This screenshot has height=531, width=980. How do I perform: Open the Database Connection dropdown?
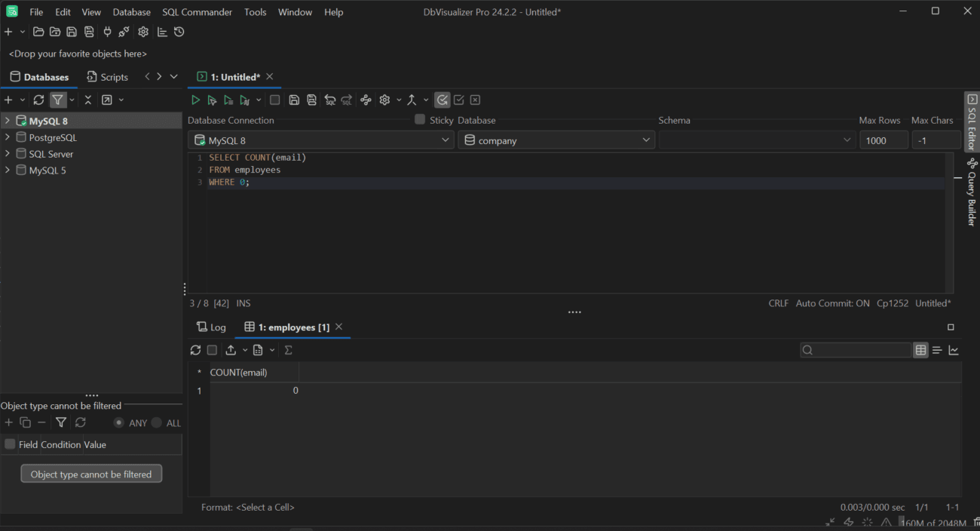click(446, 140)
